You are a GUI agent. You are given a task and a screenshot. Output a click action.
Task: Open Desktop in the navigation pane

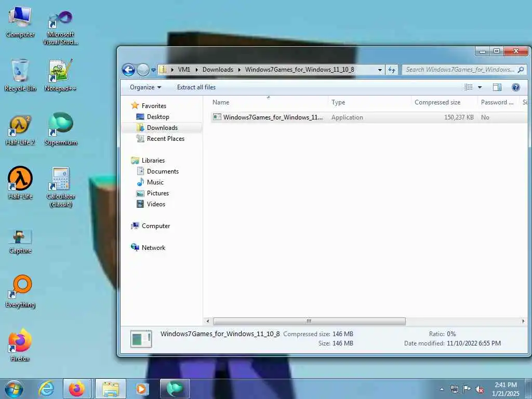pyautogui.click(x=158, y=117)
